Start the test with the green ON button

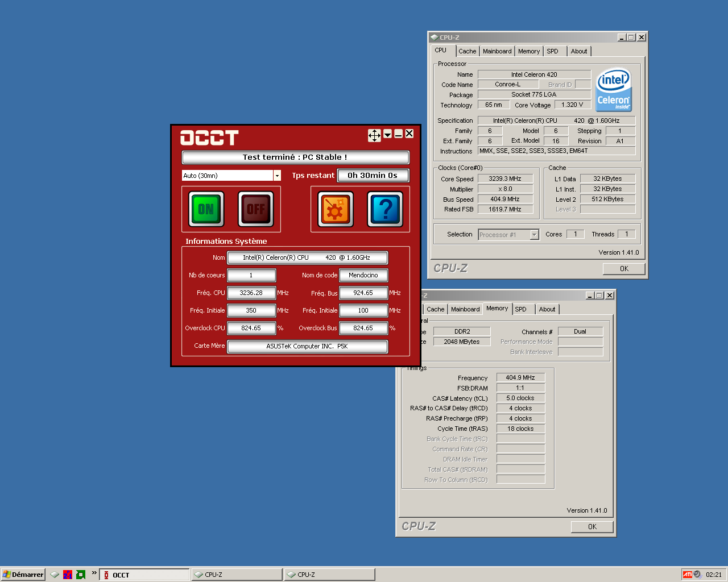click(206, 209)
